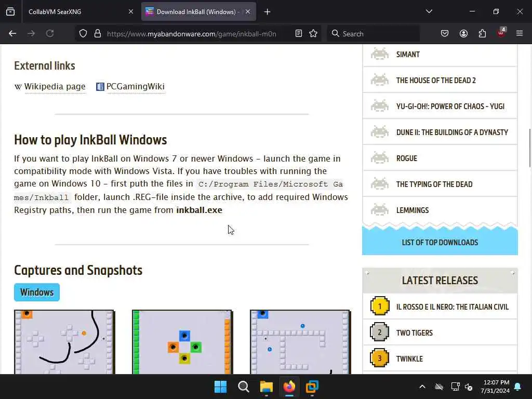Open The House of the Dead 2

[436, 81]
